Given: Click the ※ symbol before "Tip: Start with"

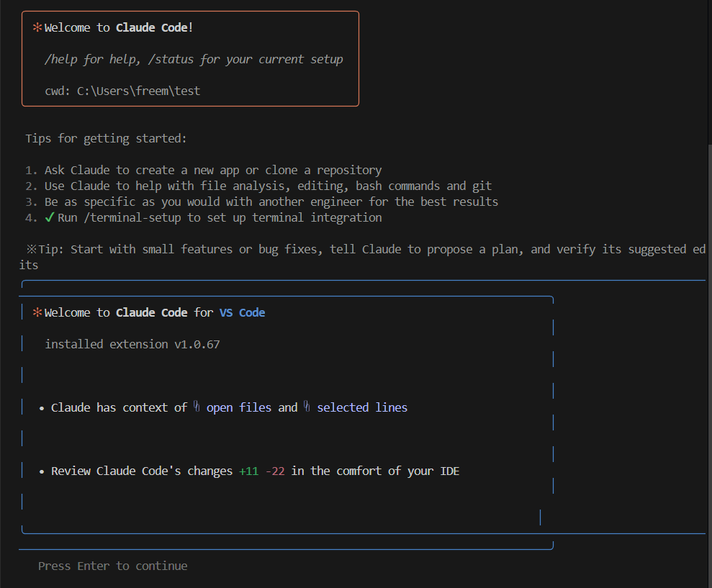Looking at the screenshot, I should 32,249.
